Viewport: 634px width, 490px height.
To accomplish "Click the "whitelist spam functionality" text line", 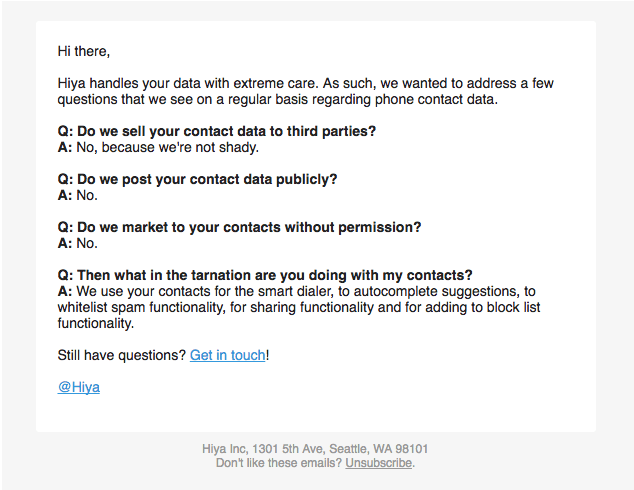I will click(146, 307).
